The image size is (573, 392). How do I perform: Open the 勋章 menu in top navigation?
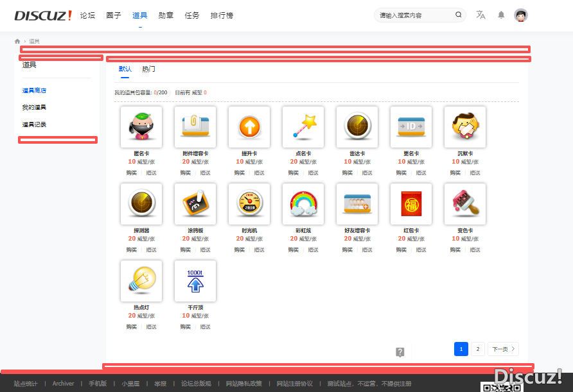point(166,15)
